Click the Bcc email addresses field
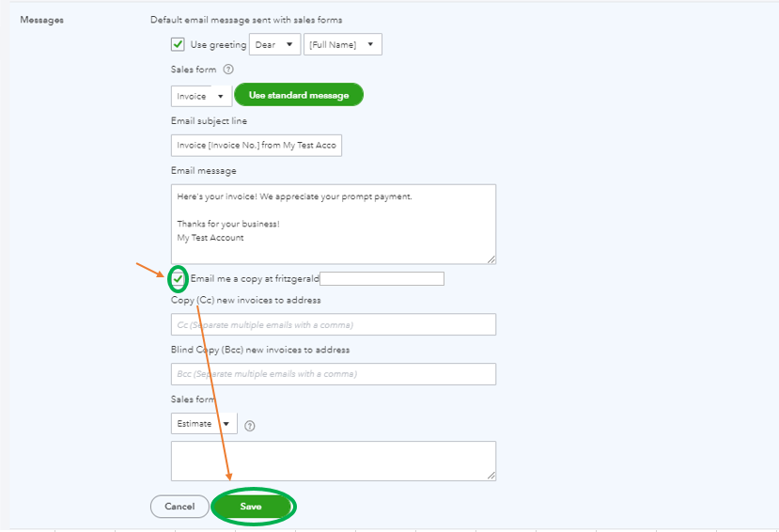This screenshot has width=779, height=532. click(x=334, y=373)
